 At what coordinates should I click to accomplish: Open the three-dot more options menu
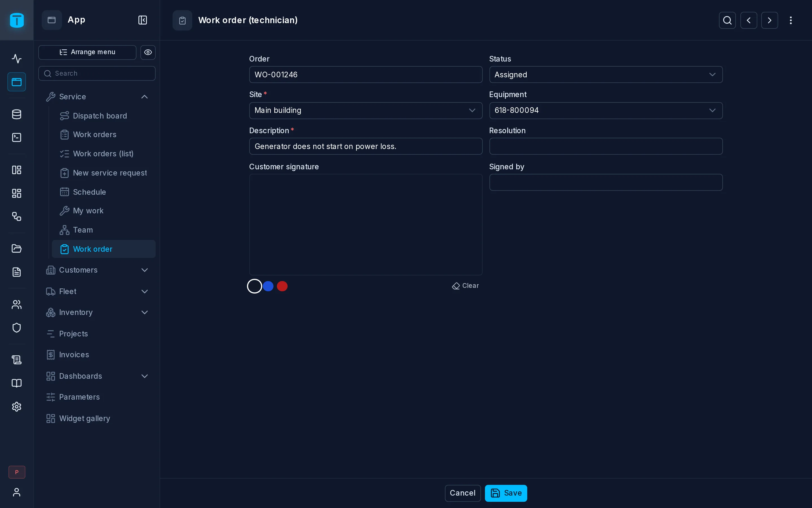[791, 20]
